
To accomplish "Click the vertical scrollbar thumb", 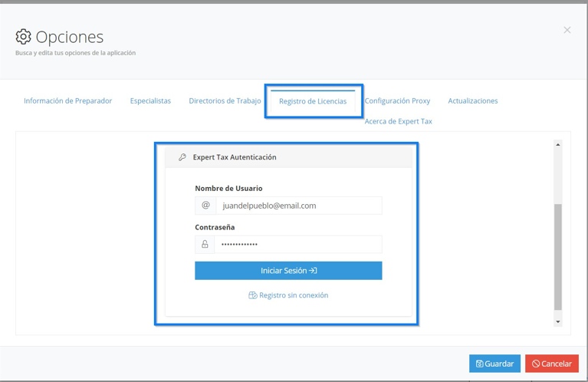I will (x=558, y=257).
